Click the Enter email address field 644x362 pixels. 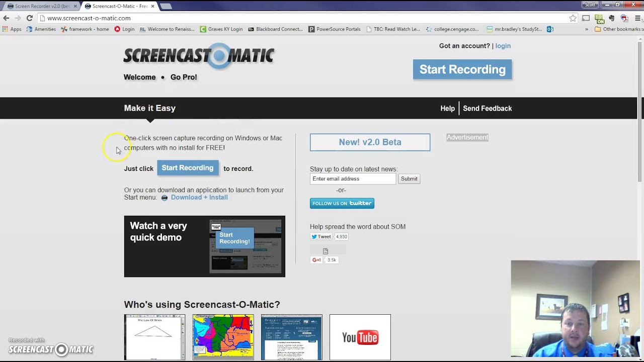pyautogui.click(x=353, y=178)
